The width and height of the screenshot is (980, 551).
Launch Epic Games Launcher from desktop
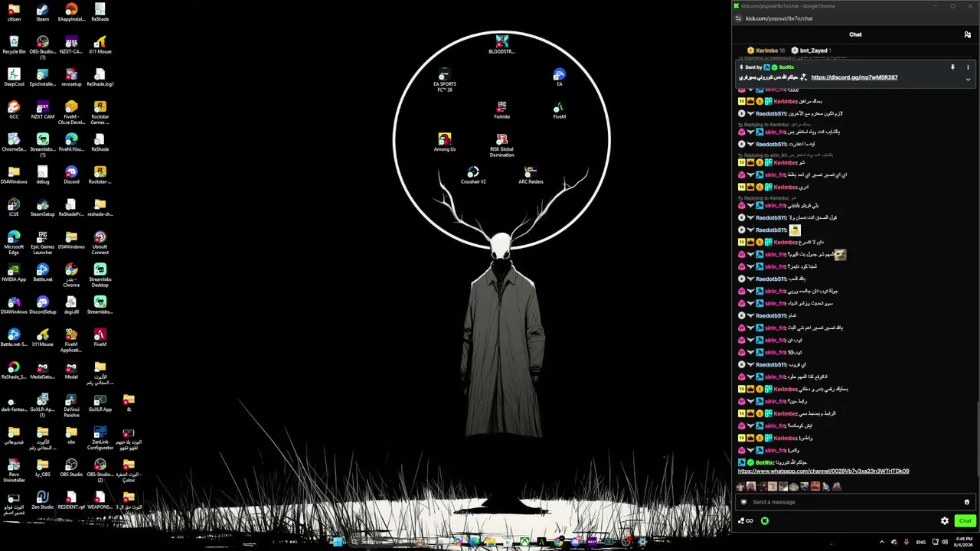coord(42,243)
